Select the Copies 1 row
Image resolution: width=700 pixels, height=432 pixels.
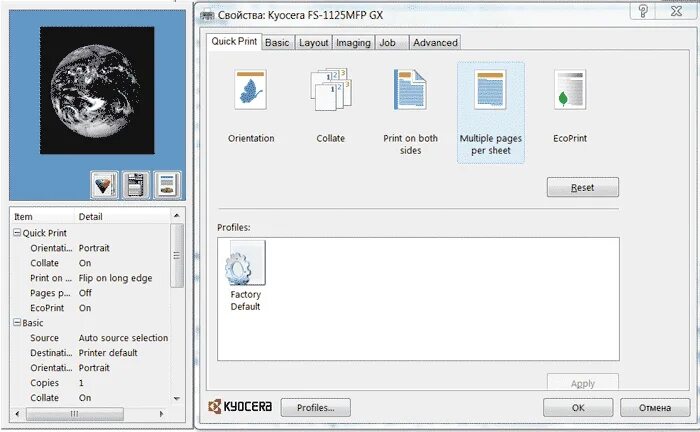pyautogui.click(x=91, y=383)
